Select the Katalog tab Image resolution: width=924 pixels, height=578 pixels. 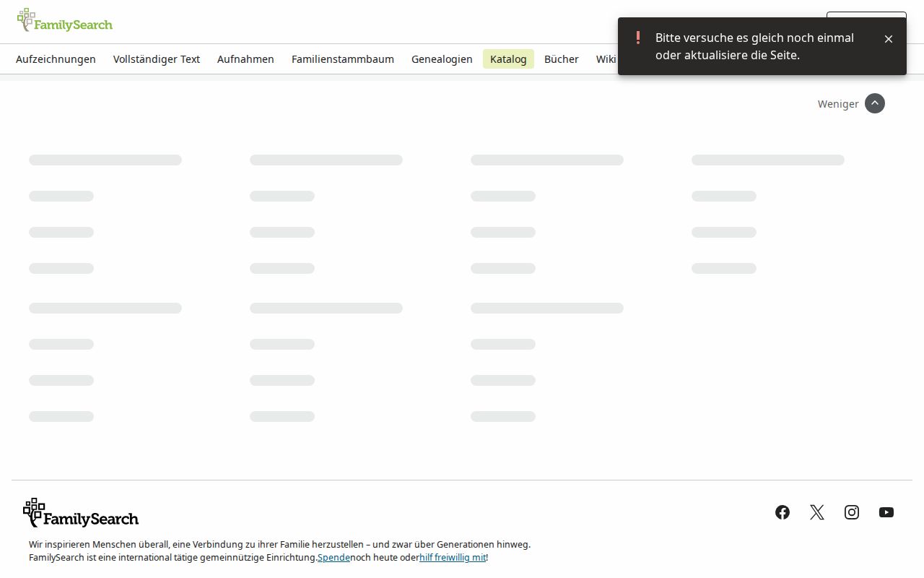click(x=508, y=59)
